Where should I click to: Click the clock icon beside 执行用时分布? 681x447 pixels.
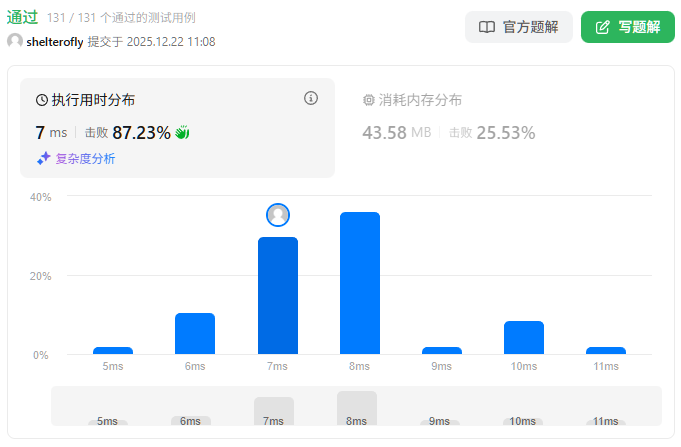pos(42,100)
